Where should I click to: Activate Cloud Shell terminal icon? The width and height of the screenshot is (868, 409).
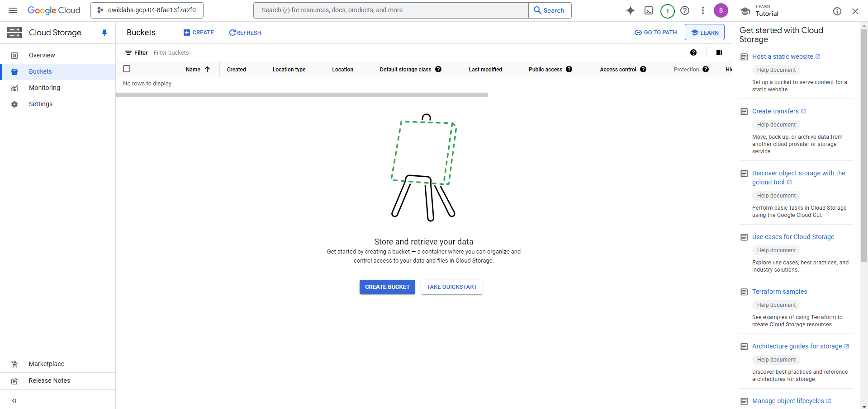pyautogui.click(x=649, y=10)
